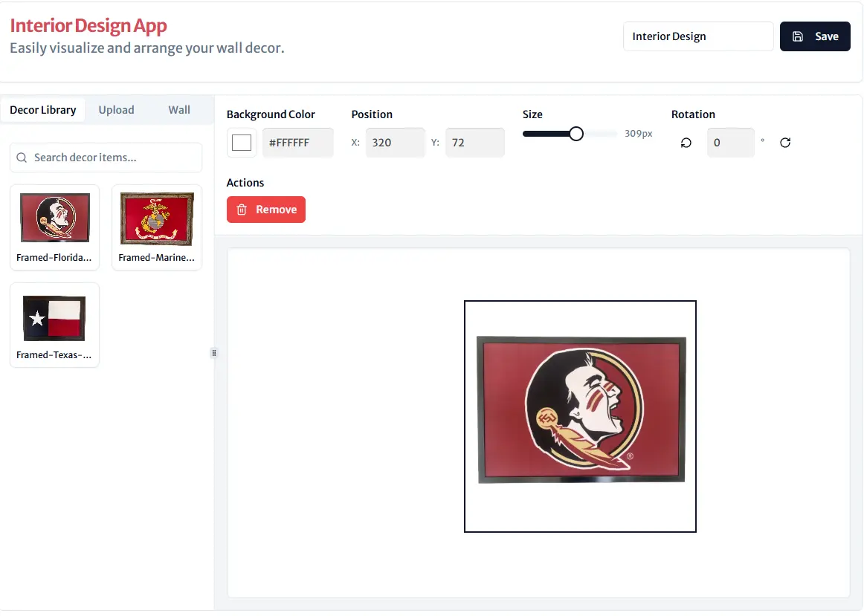This screenshot has width=864, height=616.
Task: Click the search magnifier icon
Action: point(22,158)
